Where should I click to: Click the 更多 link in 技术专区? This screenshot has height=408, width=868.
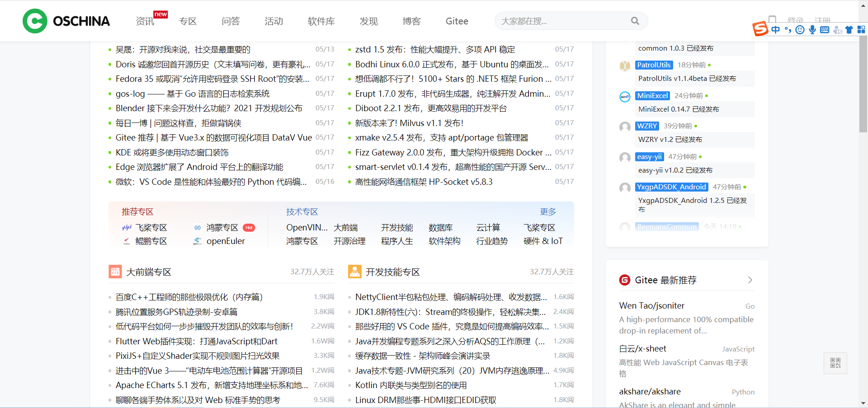point(548,212)
